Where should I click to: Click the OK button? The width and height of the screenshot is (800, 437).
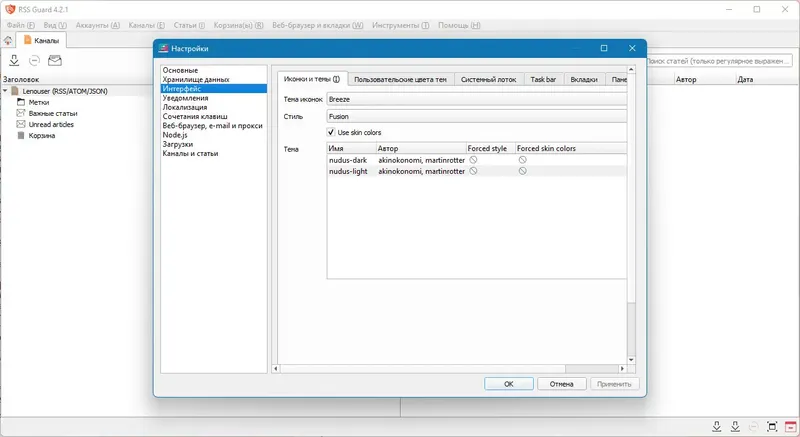[x=509, y=384]
